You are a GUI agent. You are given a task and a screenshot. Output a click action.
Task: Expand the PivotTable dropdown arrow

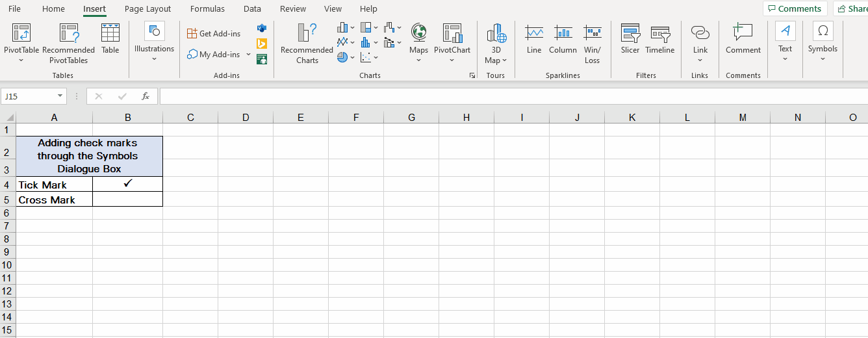pos(21,60)
